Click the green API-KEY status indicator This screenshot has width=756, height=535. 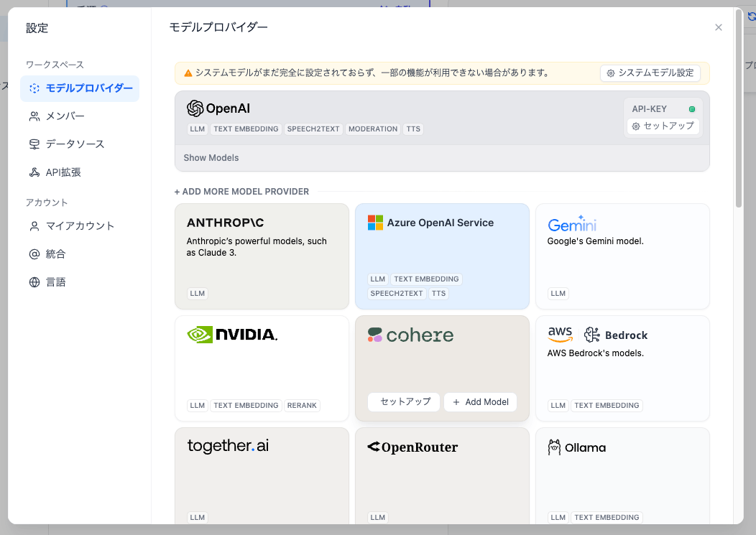pos(692,109)
